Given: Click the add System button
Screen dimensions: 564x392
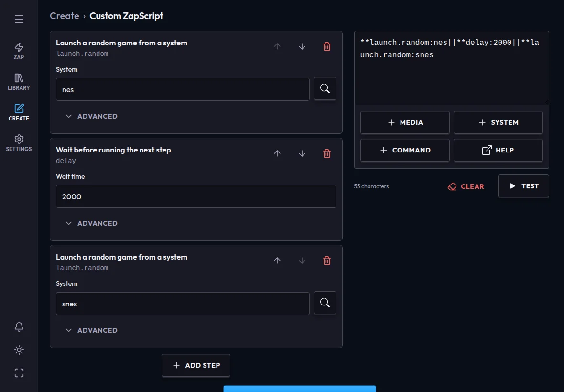Looking at the screenshot, I should tap(498, 123).
